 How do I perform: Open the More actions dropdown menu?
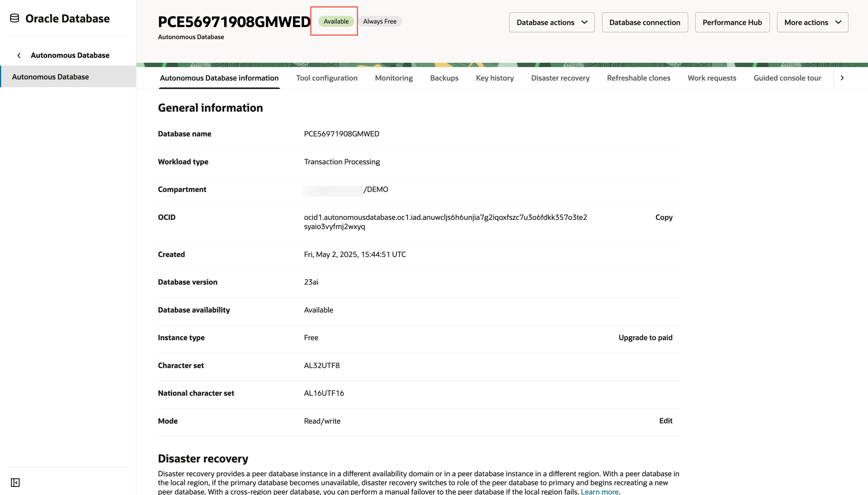click(x=812, y=22)
